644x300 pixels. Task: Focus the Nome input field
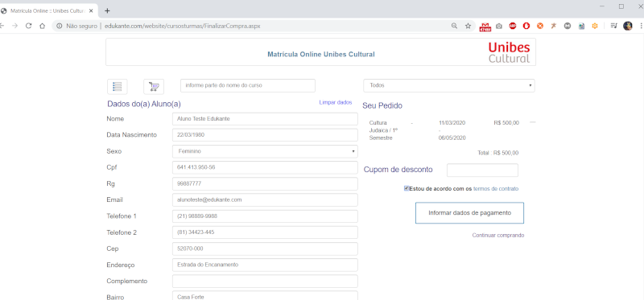pos(265,118)
